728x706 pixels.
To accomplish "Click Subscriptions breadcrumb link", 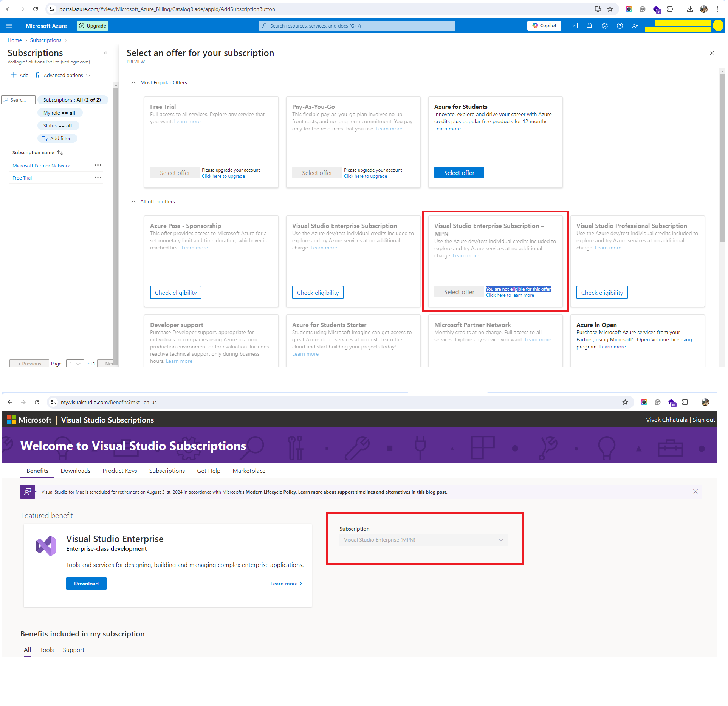I will pos(46,40).
